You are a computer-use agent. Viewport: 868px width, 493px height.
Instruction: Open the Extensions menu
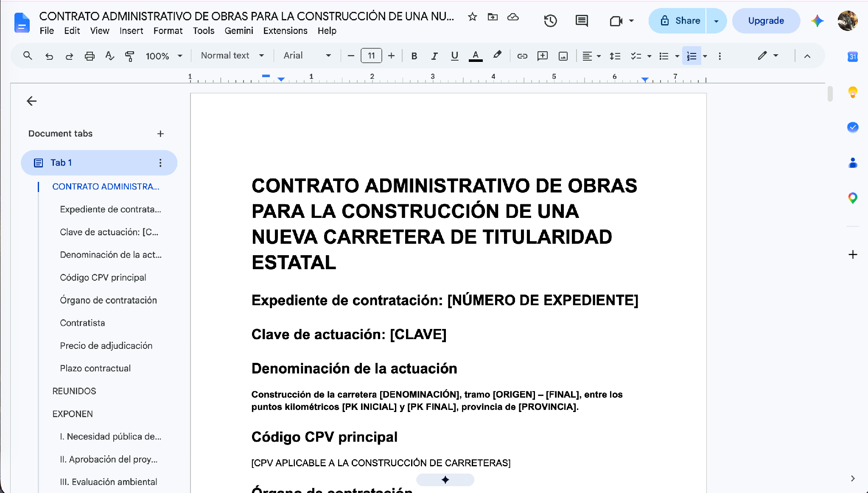285,31
